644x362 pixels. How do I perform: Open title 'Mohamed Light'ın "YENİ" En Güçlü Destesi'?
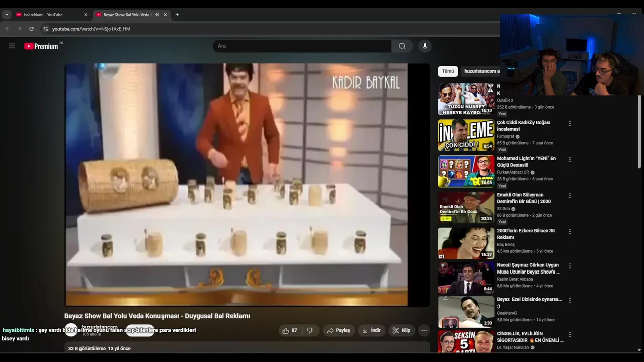pos(526,162)
